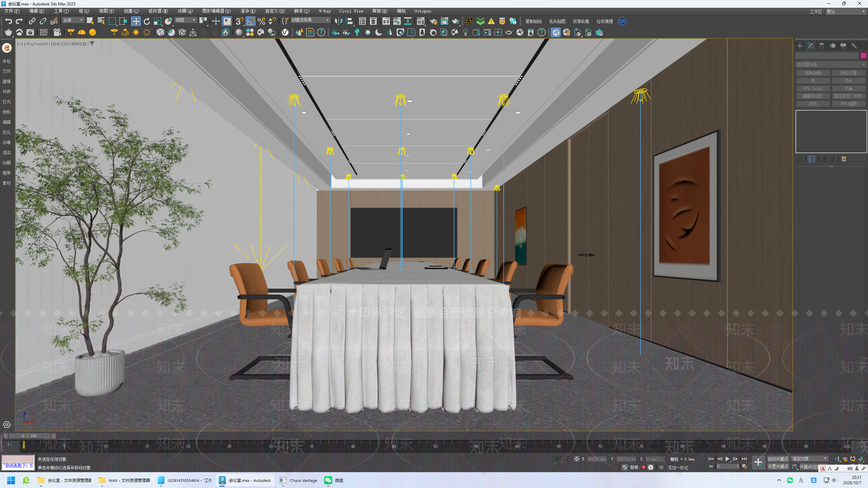The height and width of the screenshot is (488, 868).
Task: Open the Mirror tool
Action: click(339, 21)
